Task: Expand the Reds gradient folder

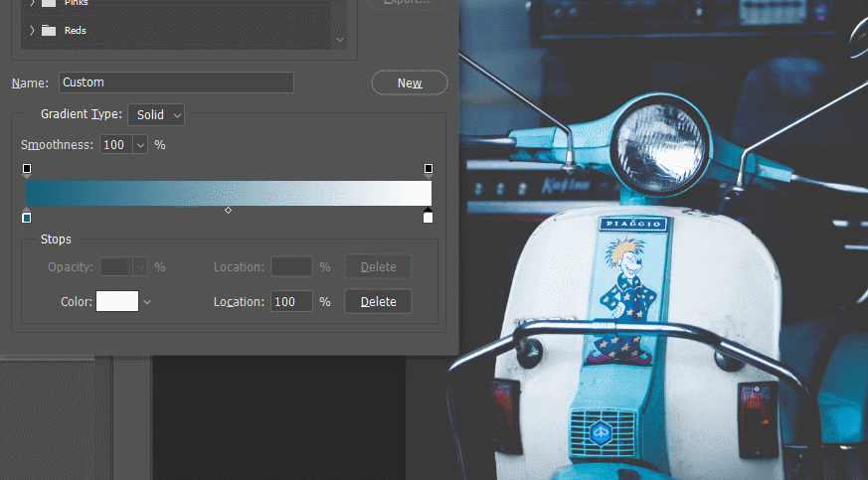Action: [32, 31]
